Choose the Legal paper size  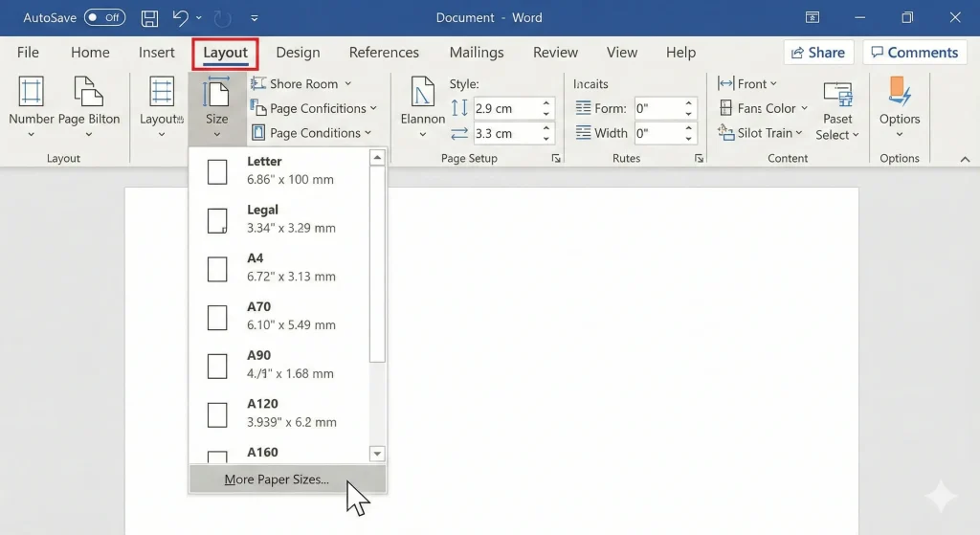click(279, 219)
